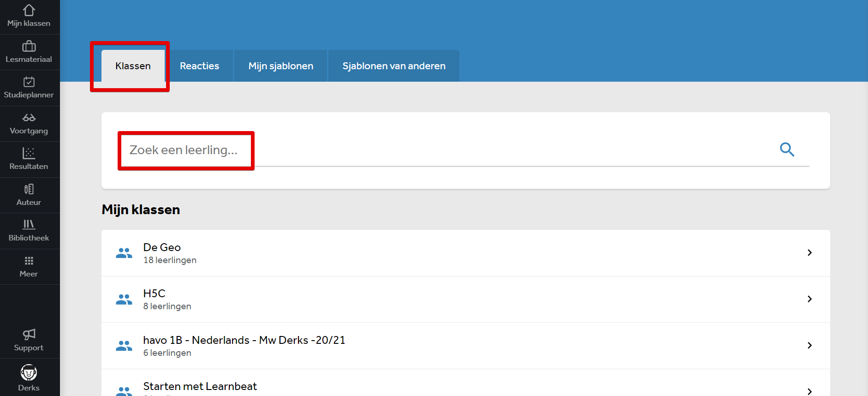Open the Studieplanner

pos(29,88)
